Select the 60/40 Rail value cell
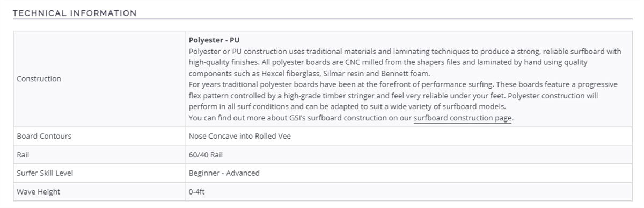 coord(206,155)
